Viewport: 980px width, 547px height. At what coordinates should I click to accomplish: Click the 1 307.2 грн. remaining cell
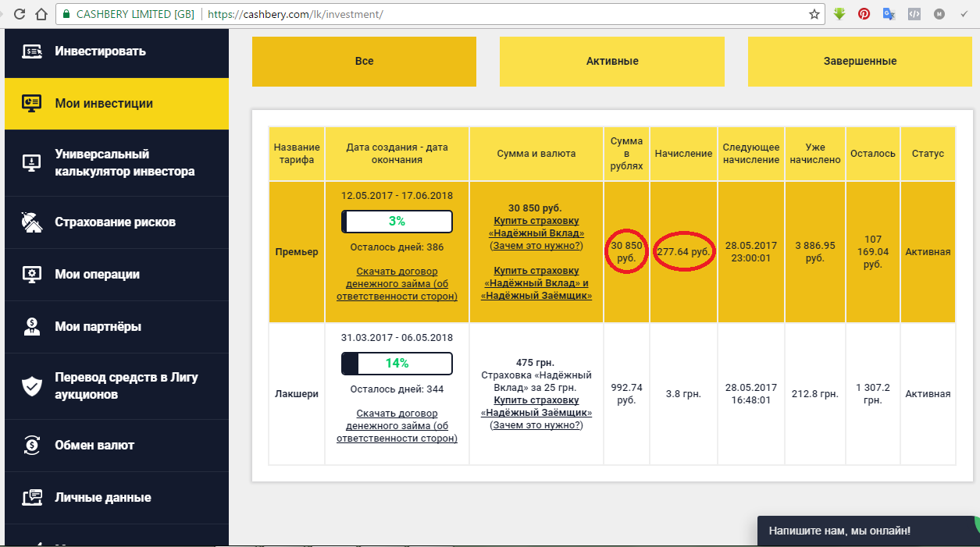pos(873,394)
